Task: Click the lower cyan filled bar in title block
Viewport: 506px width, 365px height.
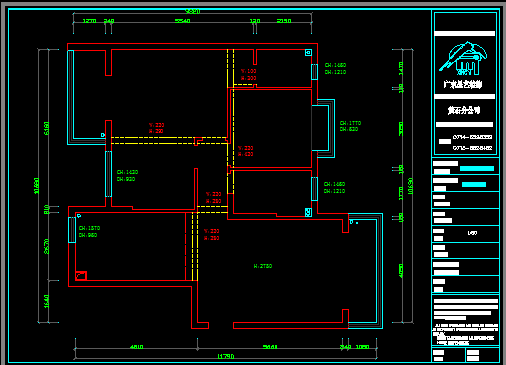Action: click(x=474, y=184)
